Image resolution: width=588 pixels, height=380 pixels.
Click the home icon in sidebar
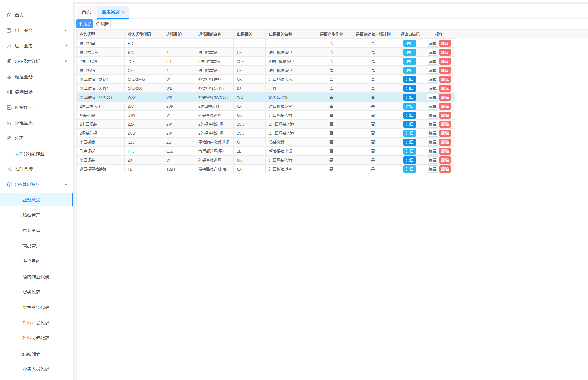pyautogui.click(x=9, y=15)
